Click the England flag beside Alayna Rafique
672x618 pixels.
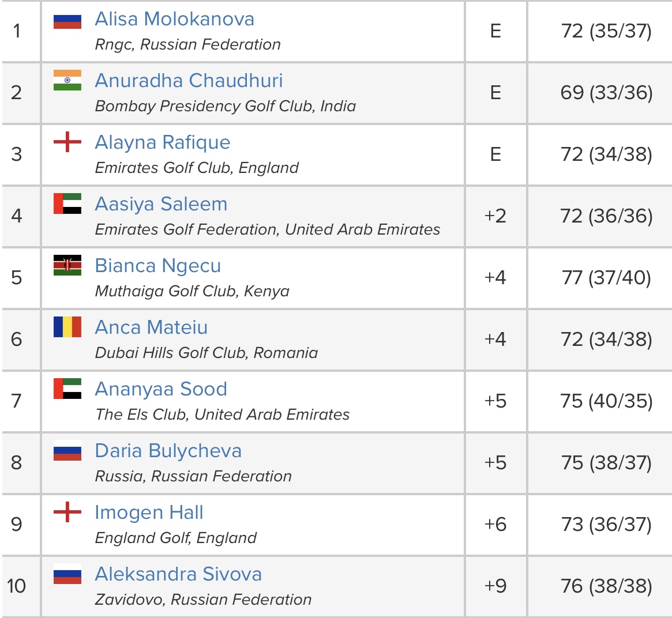click(67, 142)
